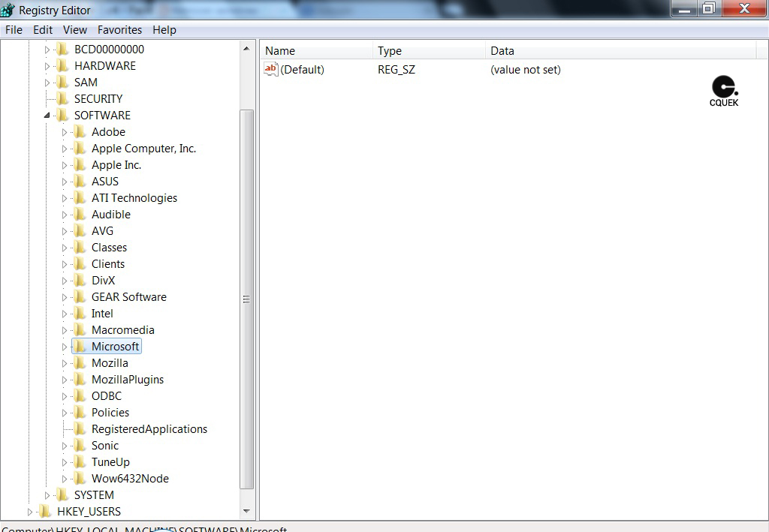Click the SOFTWARE folder icon
Image resolution: width=769 pixels, height=532 pixels.
pyautogui.click(x=62, y=115)
